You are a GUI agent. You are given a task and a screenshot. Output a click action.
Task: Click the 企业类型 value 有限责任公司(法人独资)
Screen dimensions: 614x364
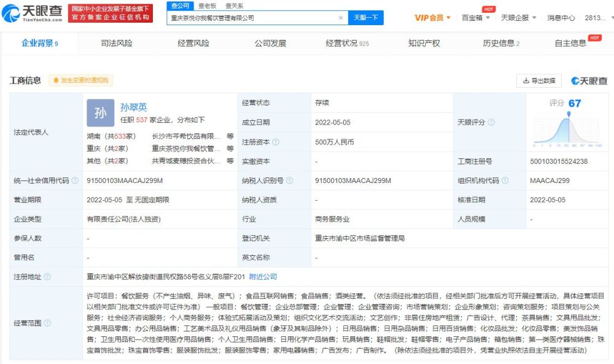click(x=124, y=219)
